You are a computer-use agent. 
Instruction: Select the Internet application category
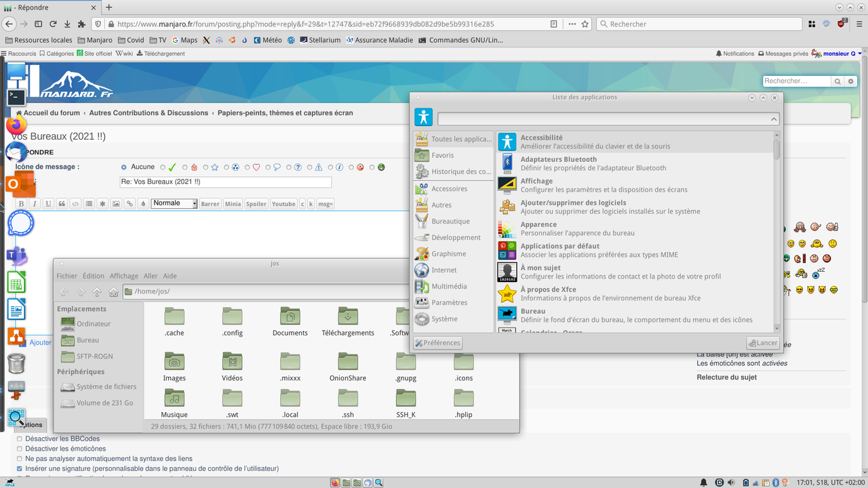click(452, 270)
